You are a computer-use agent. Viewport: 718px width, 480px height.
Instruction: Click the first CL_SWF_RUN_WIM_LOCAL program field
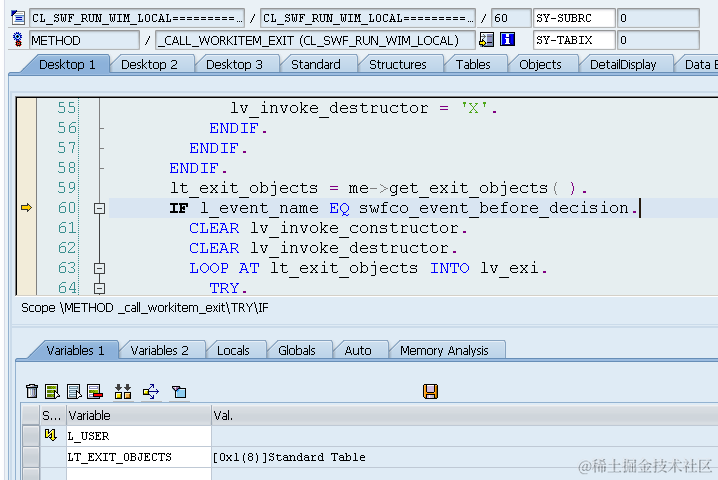coord(137,18)
